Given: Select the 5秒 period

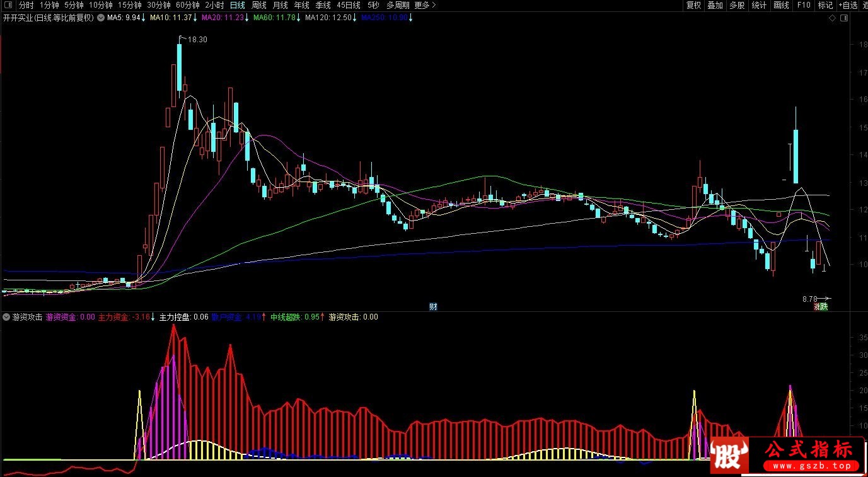Looking at the screenshot, I should point(374,5).
